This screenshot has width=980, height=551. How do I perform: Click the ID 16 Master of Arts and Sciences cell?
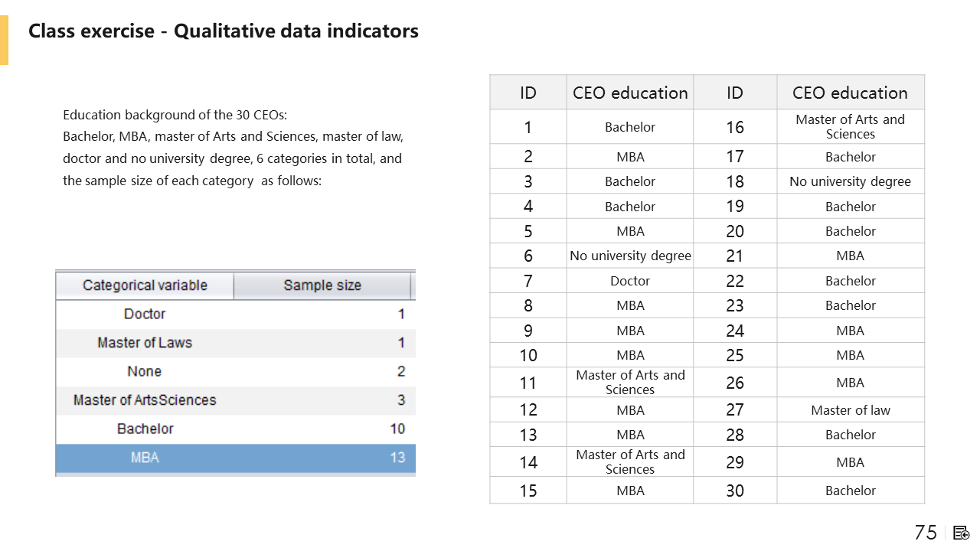[x=851, y=127]
